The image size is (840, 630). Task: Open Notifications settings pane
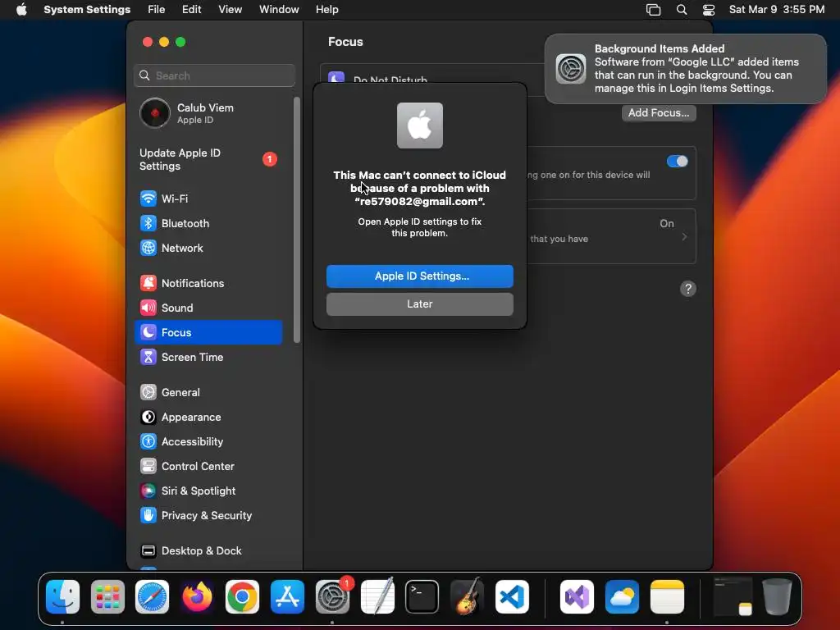click(x=208, y=283)
